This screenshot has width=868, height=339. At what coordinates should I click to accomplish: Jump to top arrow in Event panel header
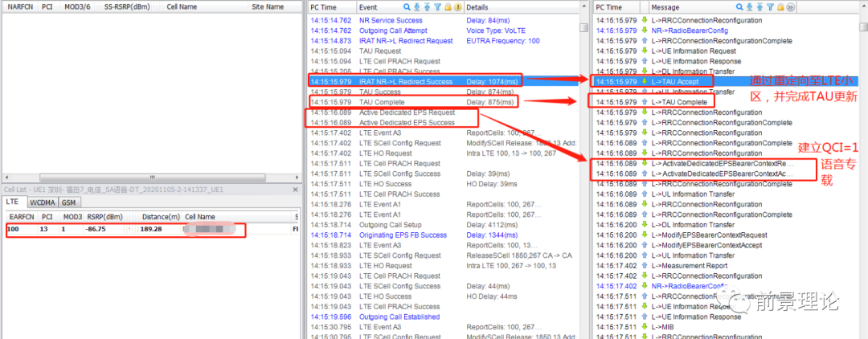point(428,7)
